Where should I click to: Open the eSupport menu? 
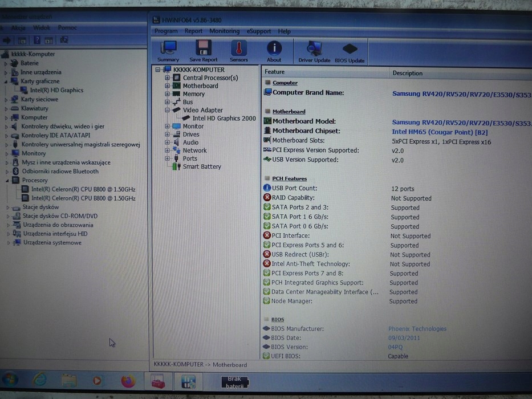[259, 31]
